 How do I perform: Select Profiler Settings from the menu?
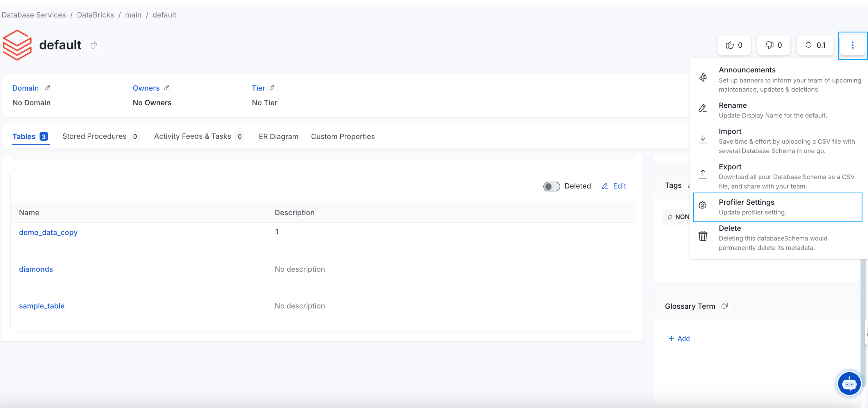tap(777, 207)
